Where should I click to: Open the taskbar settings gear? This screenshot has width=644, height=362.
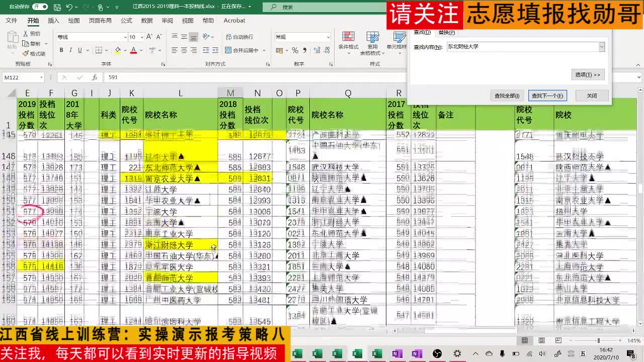(x=457, y=354)
